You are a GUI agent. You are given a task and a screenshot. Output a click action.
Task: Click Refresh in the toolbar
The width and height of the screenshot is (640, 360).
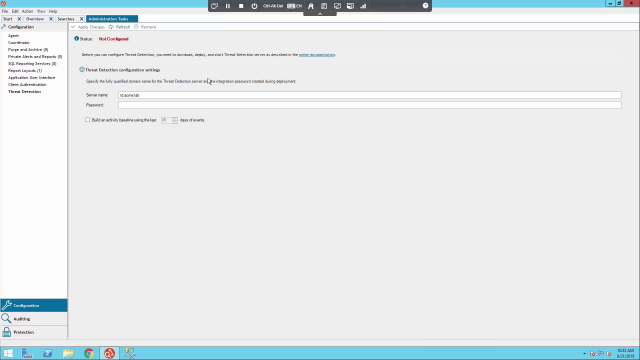(x=119, y=27)
